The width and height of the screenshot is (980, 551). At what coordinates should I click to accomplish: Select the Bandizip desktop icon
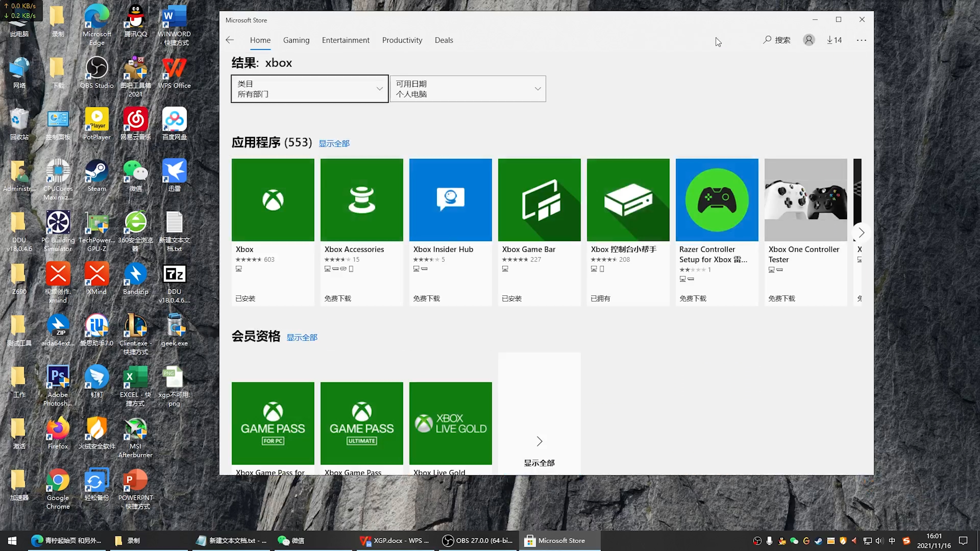click(136, 279)
